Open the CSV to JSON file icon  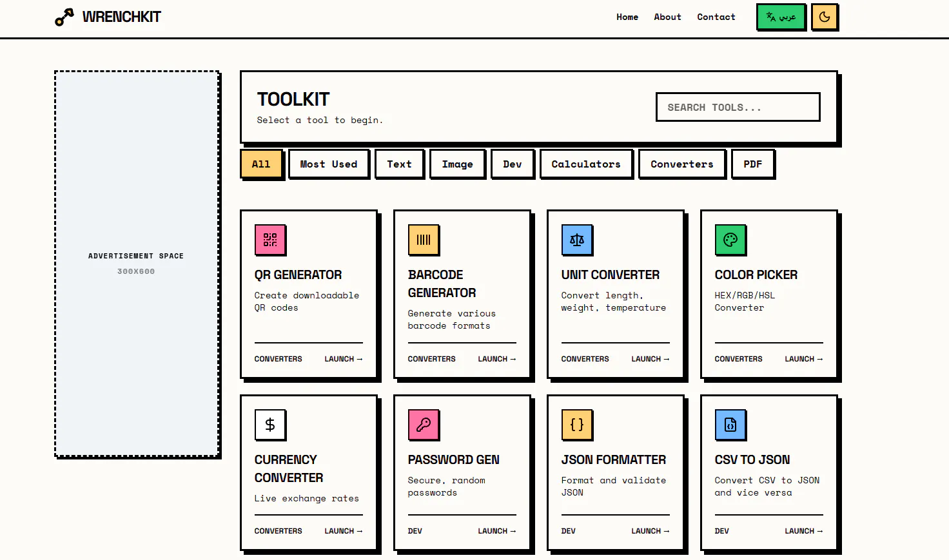[x=730, y=425]
